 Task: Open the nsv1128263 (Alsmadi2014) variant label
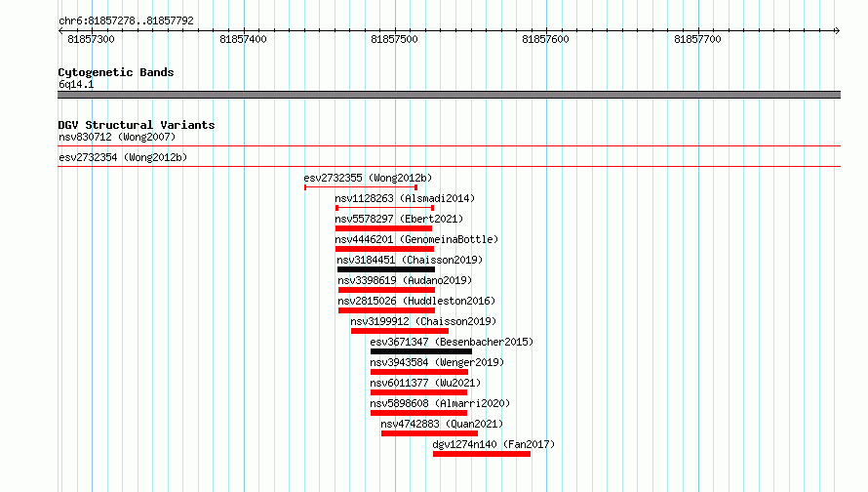[405, 198]
